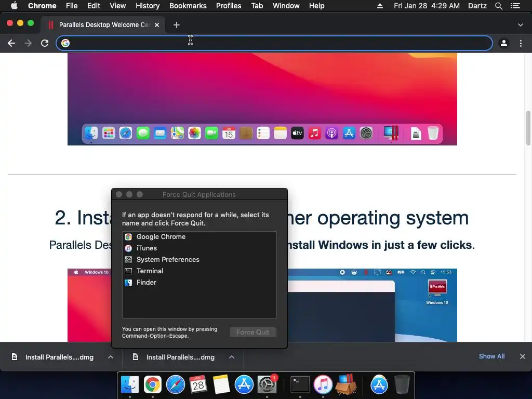
Task: Click the Dartz user name in menu bar
Action: point(477,6)
